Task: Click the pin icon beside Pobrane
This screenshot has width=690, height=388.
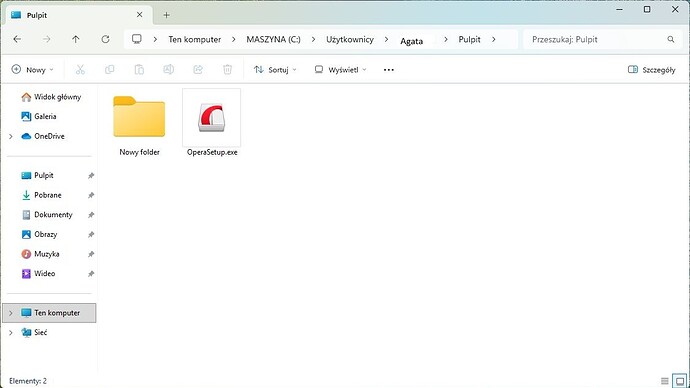Action: coord(91,195)
